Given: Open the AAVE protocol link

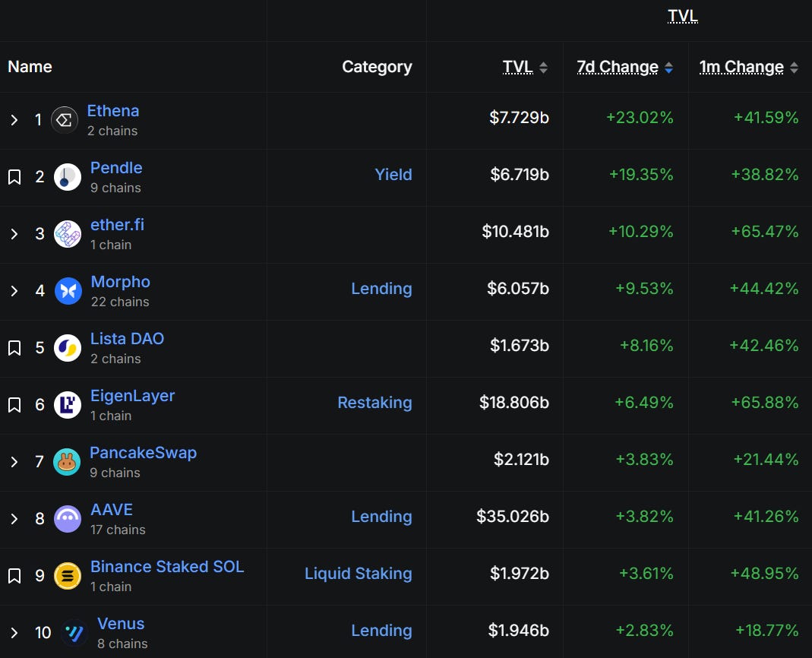Looking at the screenshot, I should tap(112, 510).
